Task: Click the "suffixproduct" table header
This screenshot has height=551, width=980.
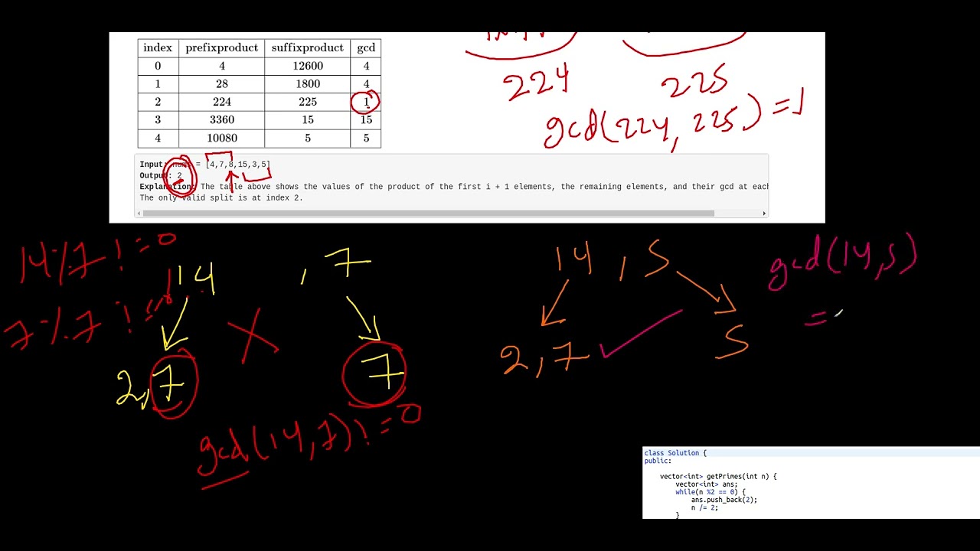Action: coord(308,47)
